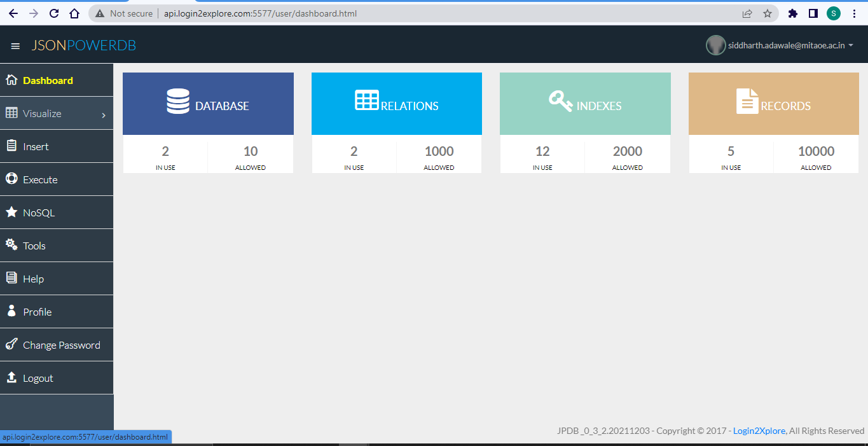Click the NoSQL star icon

[11, 212]
